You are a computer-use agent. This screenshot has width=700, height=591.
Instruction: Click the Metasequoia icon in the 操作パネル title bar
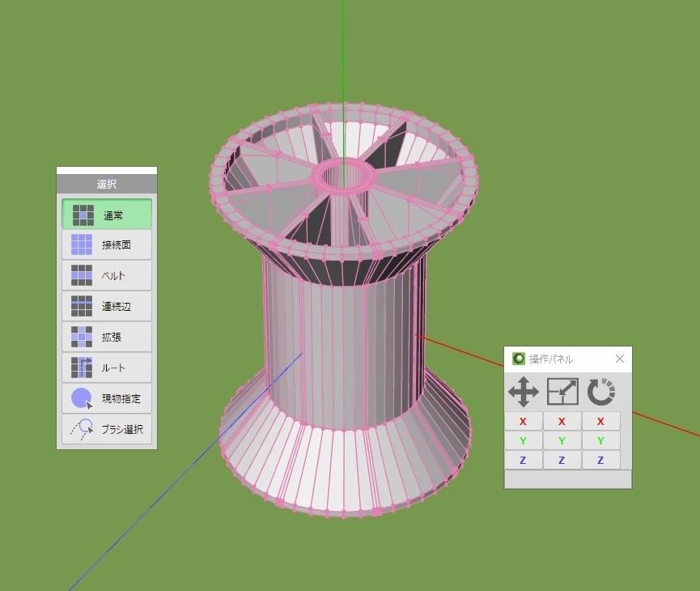tap(516, 358)
